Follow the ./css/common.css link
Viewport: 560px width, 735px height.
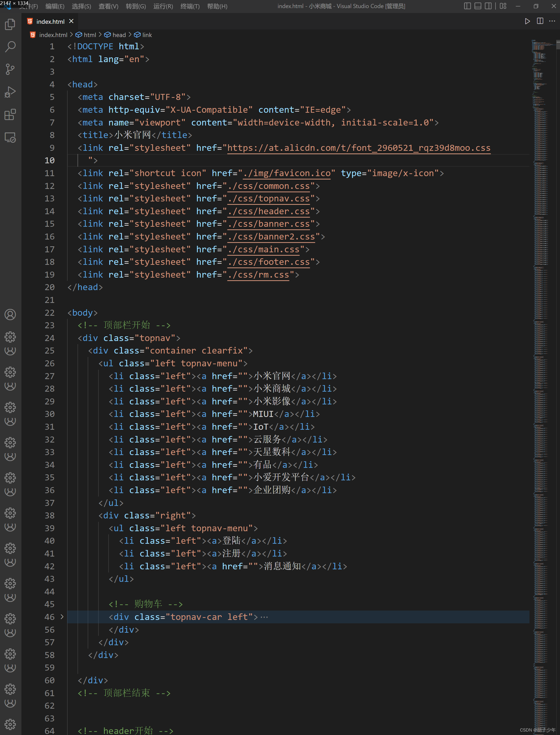(x=269, y=186)
